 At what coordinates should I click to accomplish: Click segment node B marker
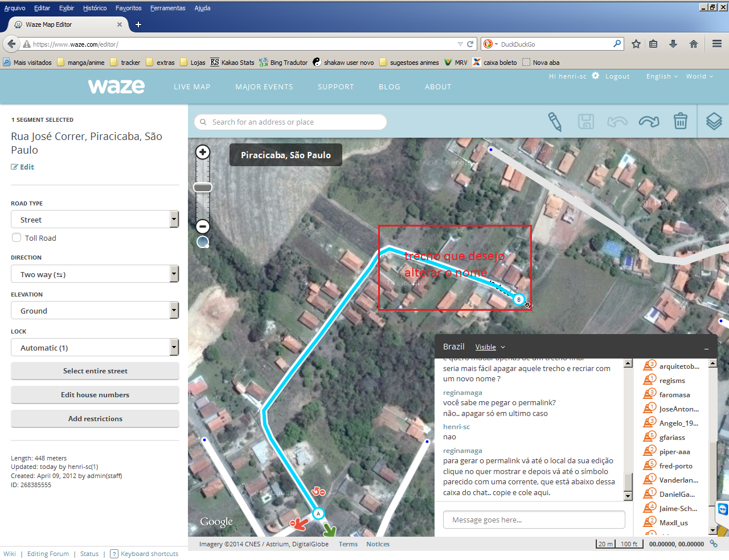519,299
